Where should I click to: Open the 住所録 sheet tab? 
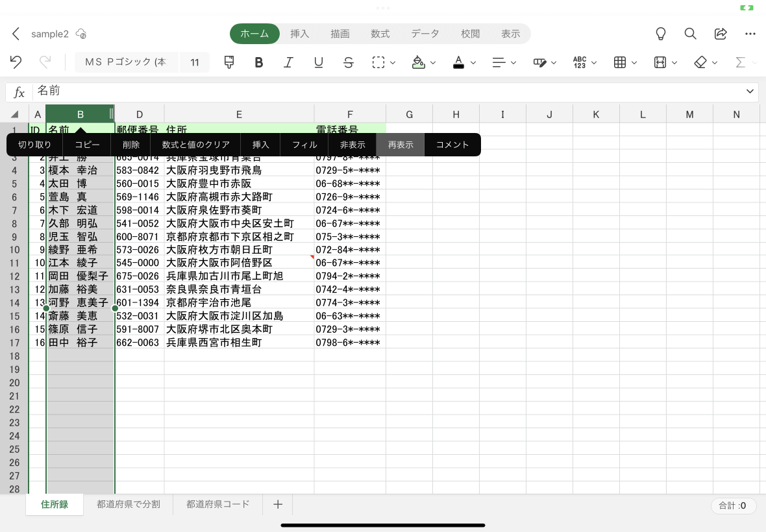55,504
